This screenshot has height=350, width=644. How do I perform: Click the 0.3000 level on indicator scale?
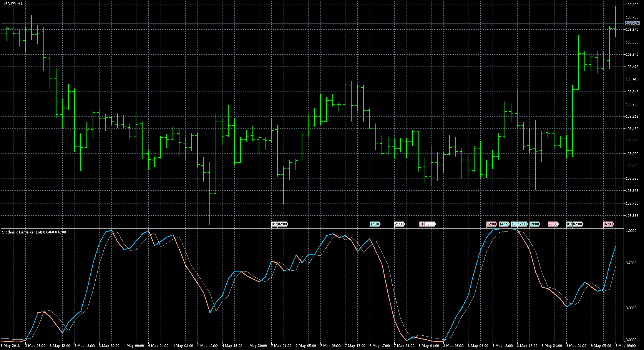coord(631,308)
